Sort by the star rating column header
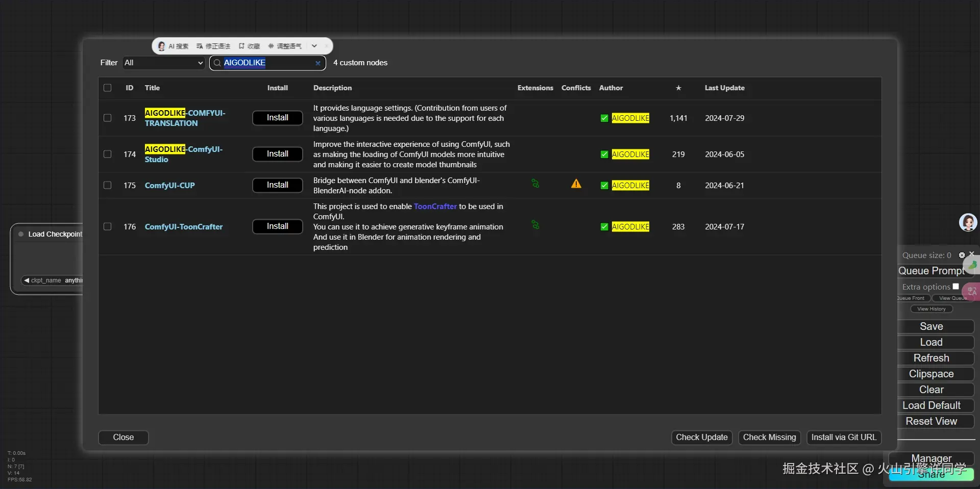This screenshot has height=489, width=980. (x=678, y=88)
